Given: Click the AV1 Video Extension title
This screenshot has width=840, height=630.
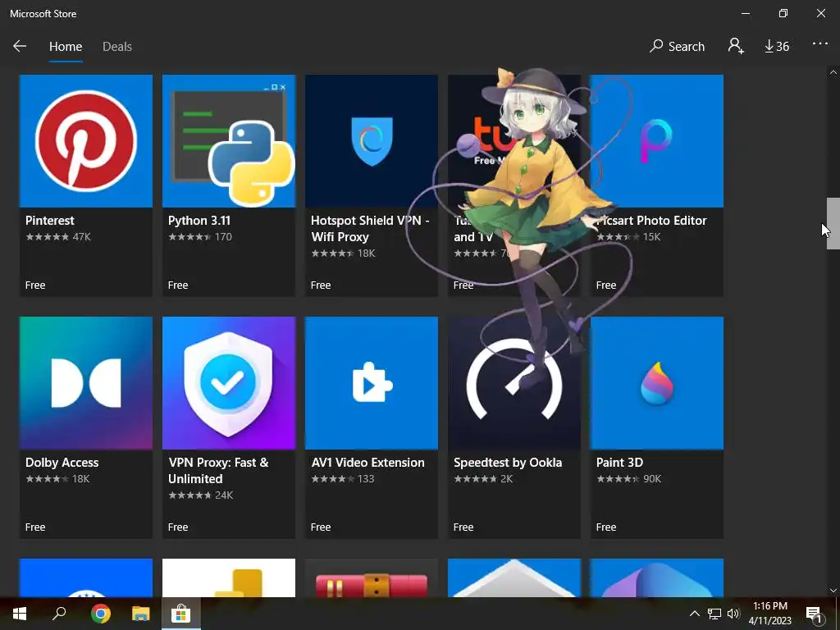Looking at the screenshot, I should [368, 463].
